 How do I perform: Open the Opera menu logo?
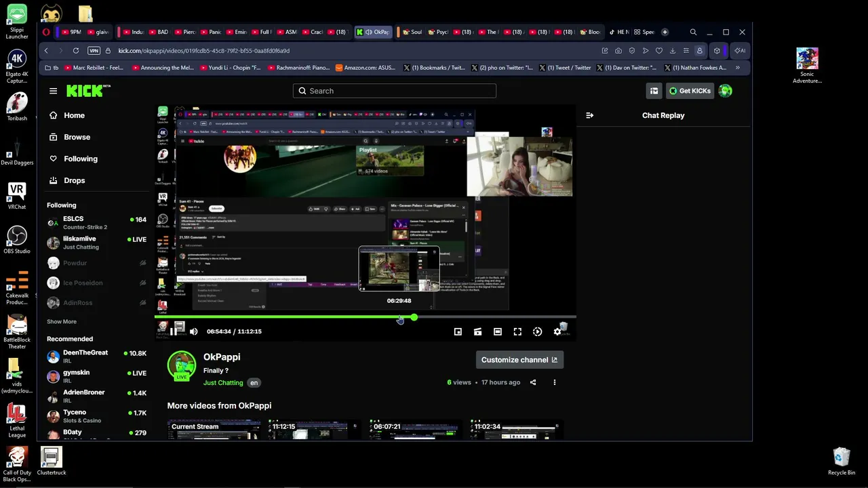tap(46, 32)
